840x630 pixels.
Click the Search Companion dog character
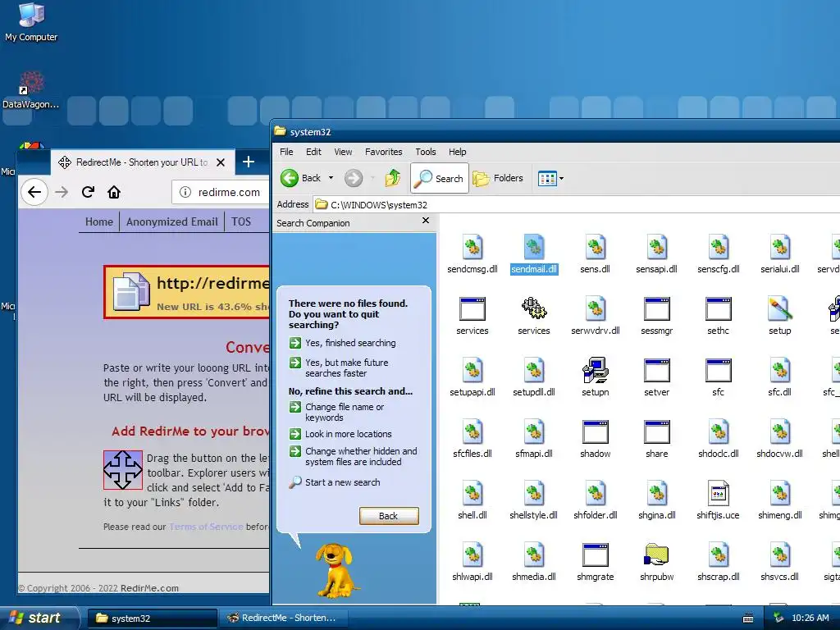(x=336, y=571)
